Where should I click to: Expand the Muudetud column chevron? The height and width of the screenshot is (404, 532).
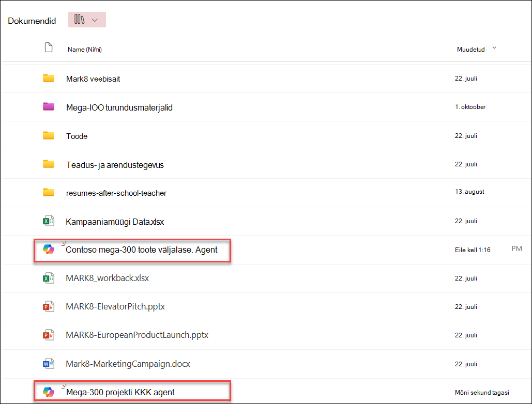coord(494,48)
